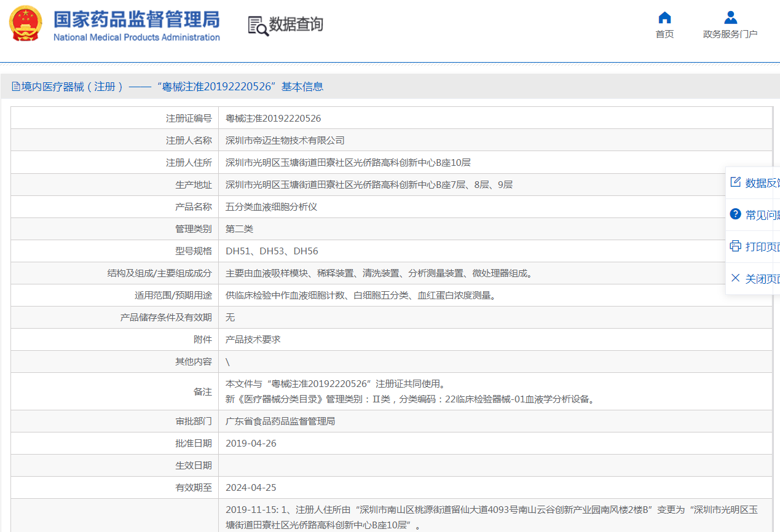The image size is (780, 532).
Task: Click the model value DH51、DH53、DH56
Action: 272,251
